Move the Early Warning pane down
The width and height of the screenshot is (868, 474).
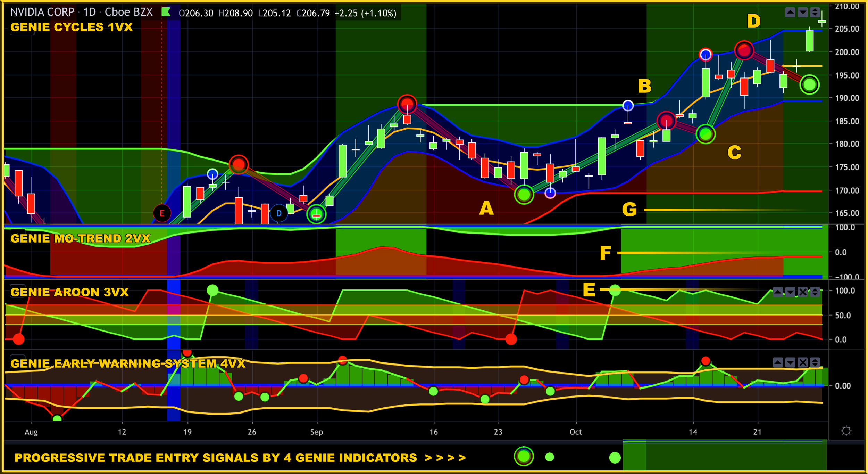(x=790, y=363)
